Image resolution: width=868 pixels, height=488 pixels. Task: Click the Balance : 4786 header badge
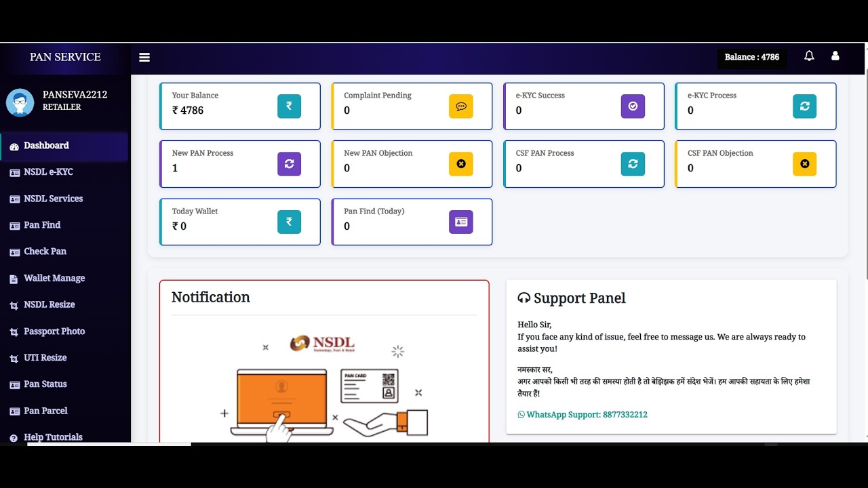[752, 58]
